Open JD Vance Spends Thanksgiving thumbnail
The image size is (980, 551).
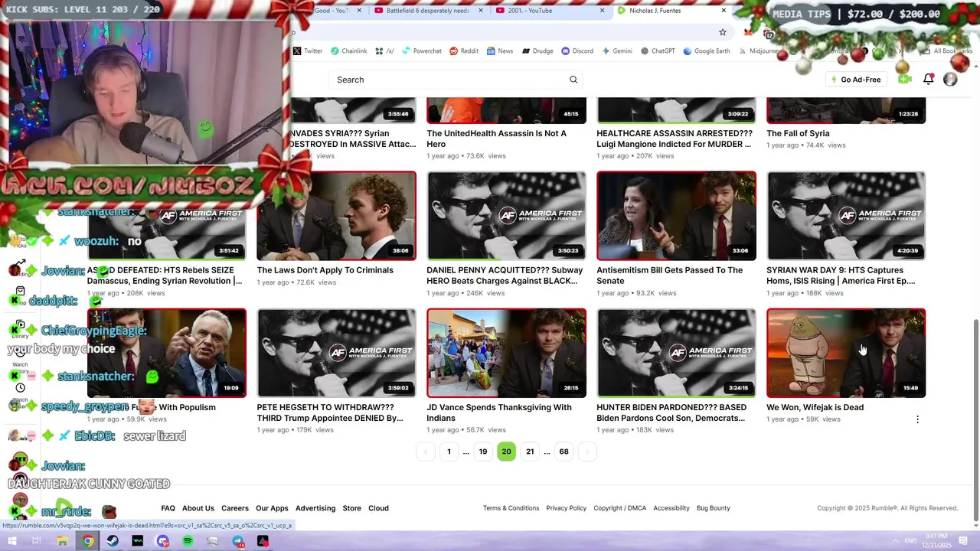[x=506, y=353]
